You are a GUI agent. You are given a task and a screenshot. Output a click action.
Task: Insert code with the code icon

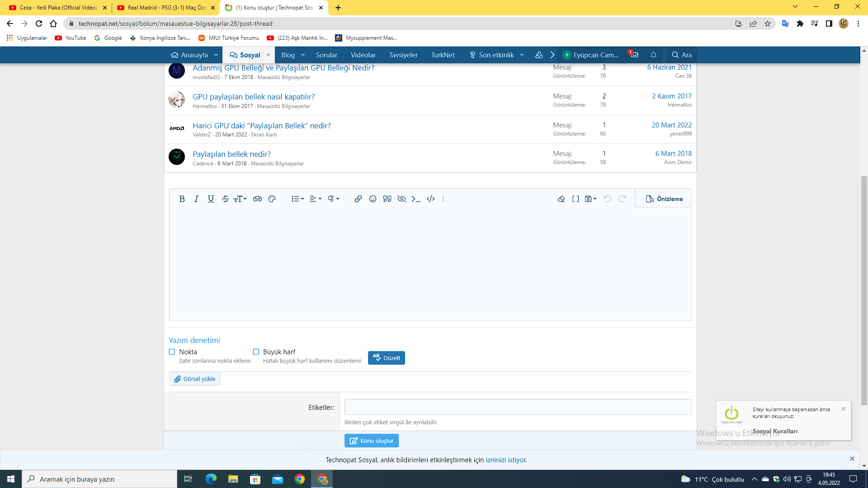coord(430,199)
